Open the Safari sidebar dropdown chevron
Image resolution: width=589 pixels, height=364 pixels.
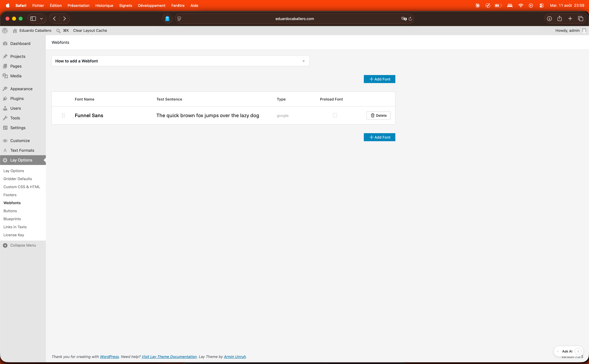point(41,18)
